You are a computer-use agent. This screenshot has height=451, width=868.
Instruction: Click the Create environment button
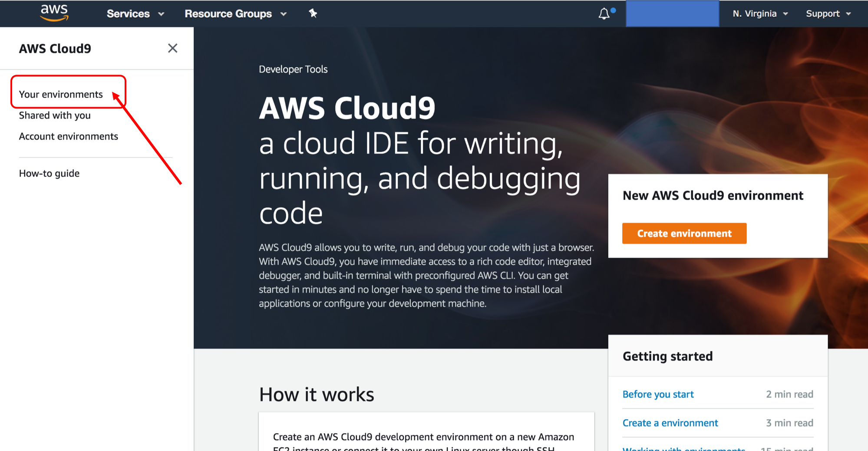pyautogui.click(x=684, y=234)
